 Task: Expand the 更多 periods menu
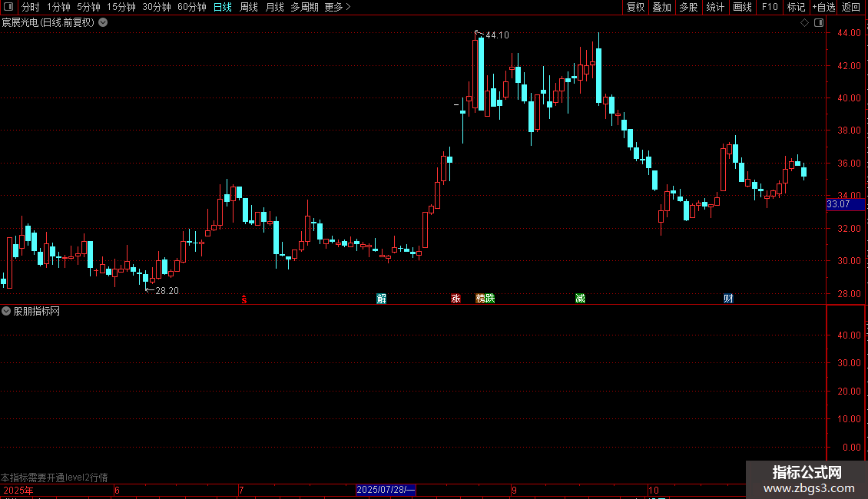[x=338, y=7]
